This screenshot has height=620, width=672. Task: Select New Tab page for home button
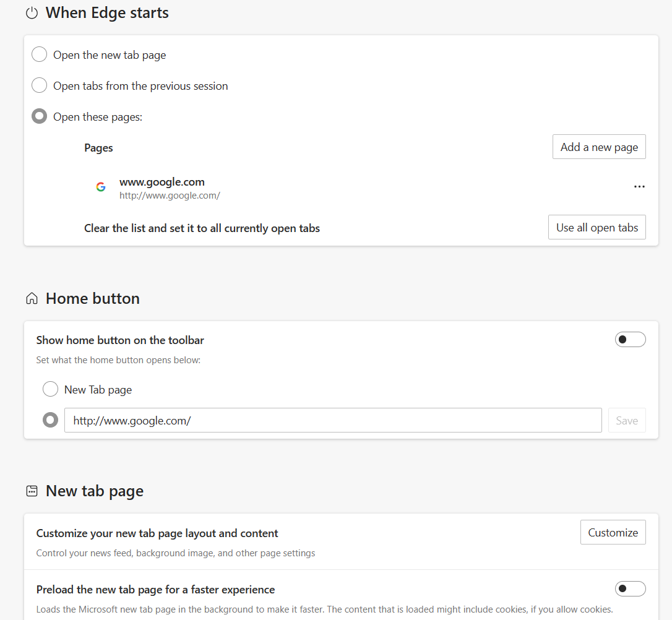pyautogui.click(x=50, y=389)
